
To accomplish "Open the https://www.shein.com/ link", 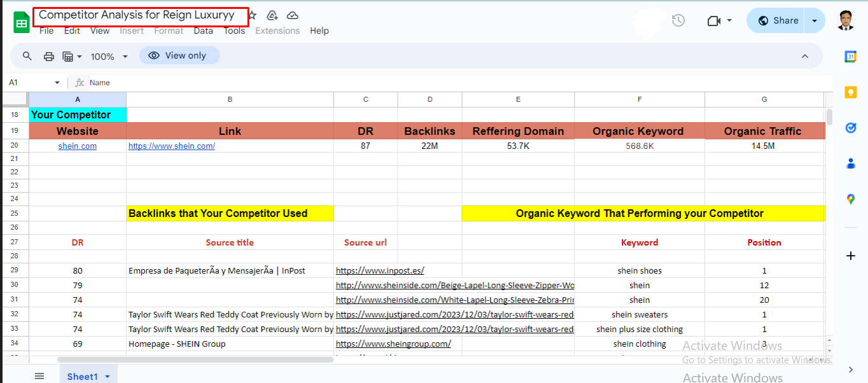I will [x=172, y=146].
